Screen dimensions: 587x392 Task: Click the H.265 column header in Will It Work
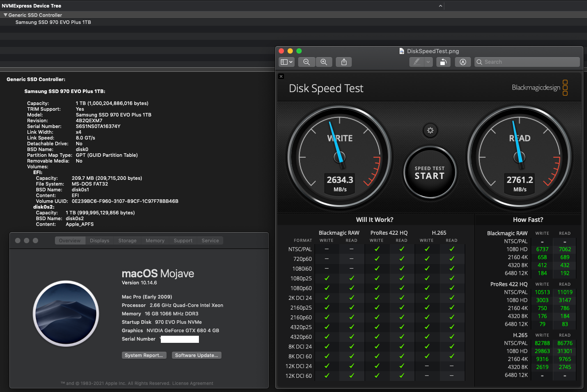click(x=439, y=233)
